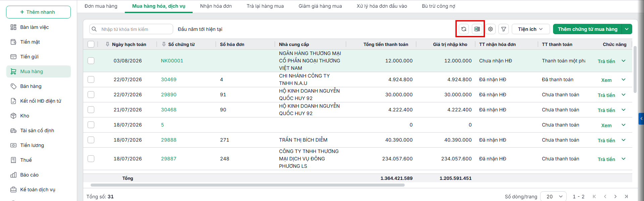Check the row 30469 checkbox
Viewport: 644px width, 201px height.
(91, 80)
